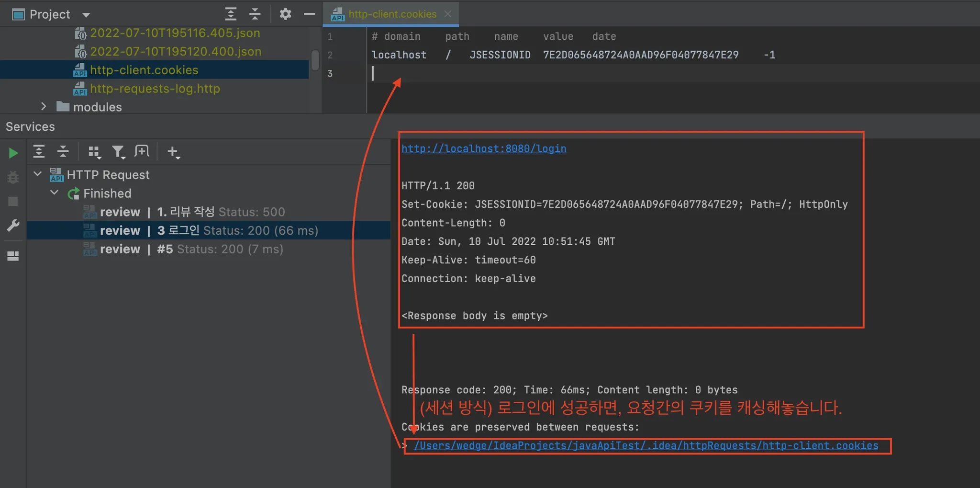Click the wrench icon in left sidebar
The height and width of the screenshot is (488, 980).
point(13,226)
